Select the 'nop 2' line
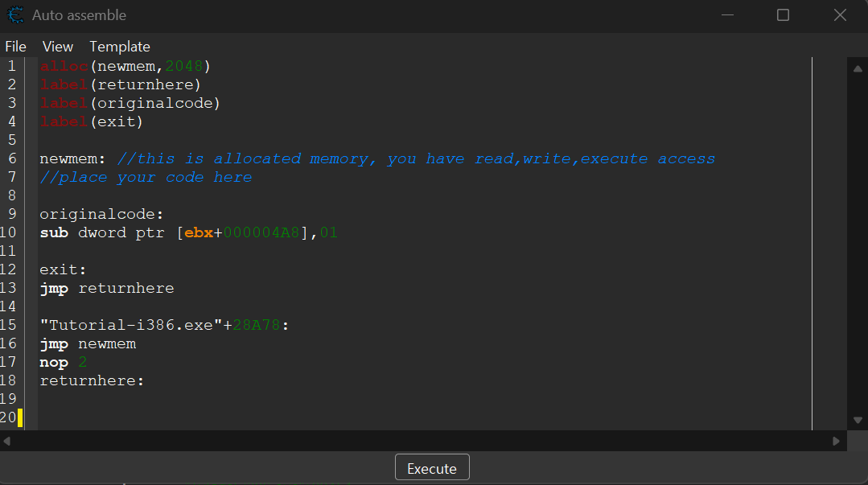The image size is (868, 485). (63, 362)
